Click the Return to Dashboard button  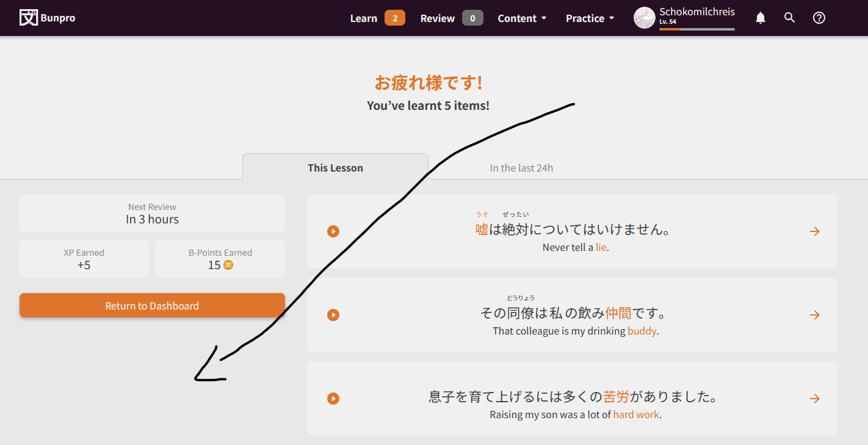tap(152, 306)
